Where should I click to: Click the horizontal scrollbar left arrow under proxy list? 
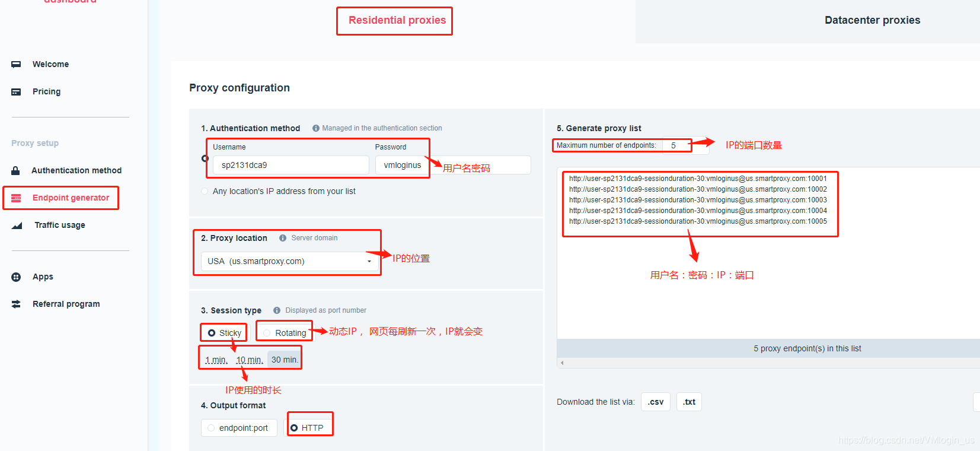[562, 363]
